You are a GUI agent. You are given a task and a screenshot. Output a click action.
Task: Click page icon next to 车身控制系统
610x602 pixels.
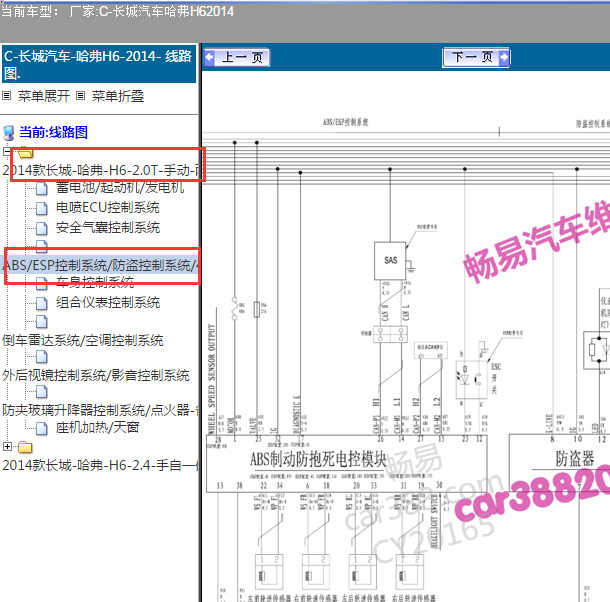pyautogui.click(x=42, y=283)
